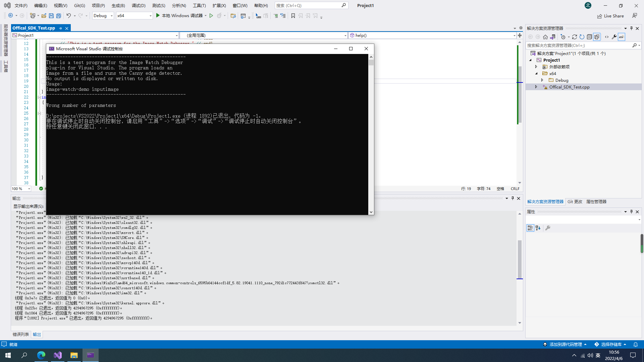
Task: Open properties wrench icon in Solution Explorer
Action: coord(614,37)
